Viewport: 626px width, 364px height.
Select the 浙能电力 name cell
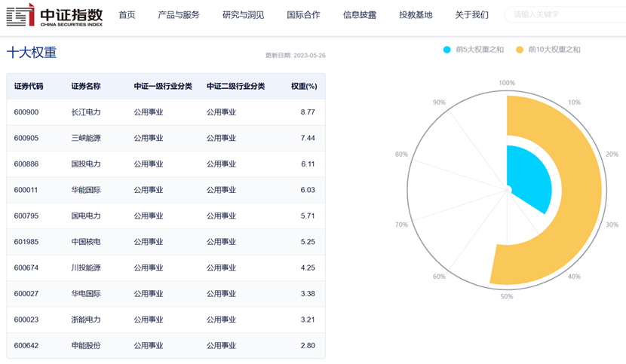pyautogui.click(x=86, y=320)
